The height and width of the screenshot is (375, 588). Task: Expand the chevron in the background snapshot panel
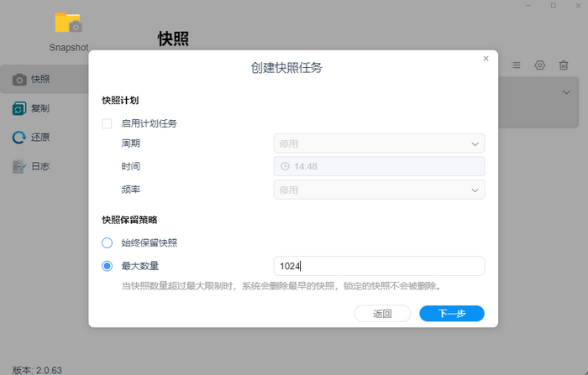click(x=566, y=92)
